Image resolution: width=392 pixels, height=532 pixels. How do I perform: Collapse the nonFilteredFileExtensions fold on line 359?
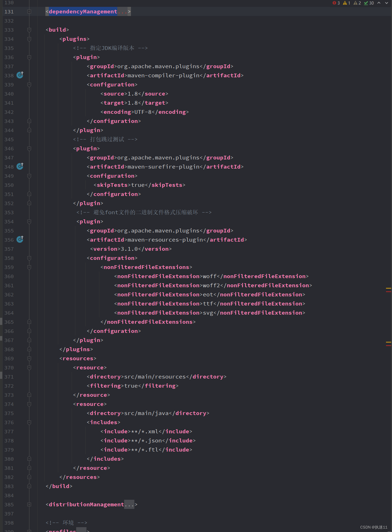tap(29, 267)
